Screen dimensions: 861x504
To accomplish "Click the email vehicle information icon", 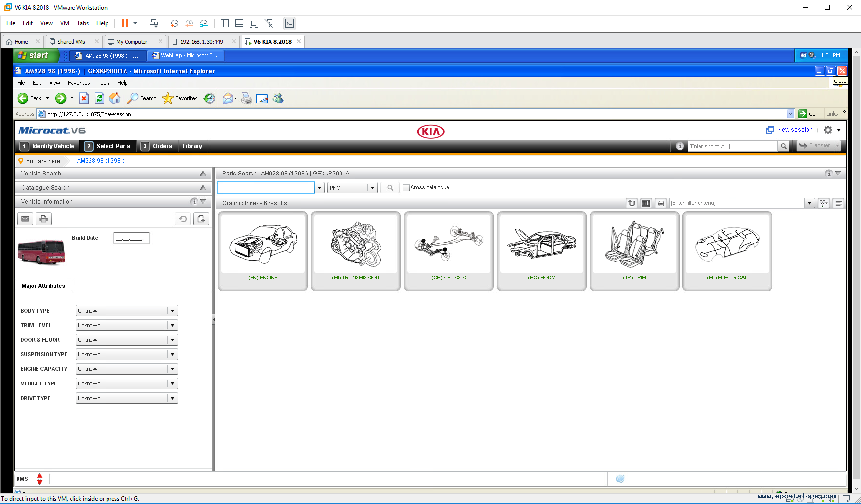I will pyautogui.click(x=25, y=219).
